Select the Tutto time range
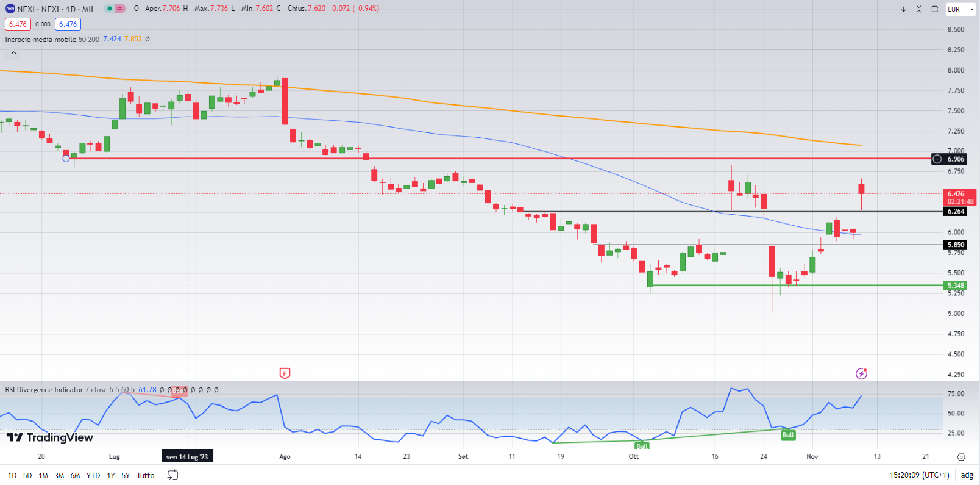Viewport: 980px width, 485px height. coord(146,475)
